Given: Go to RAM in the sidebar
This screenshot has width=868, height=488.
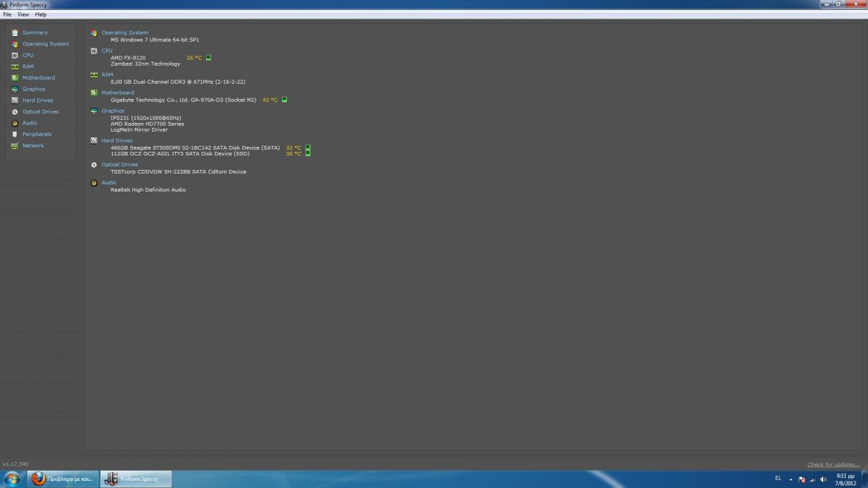Looking at the screenshot, I should 27,67.
